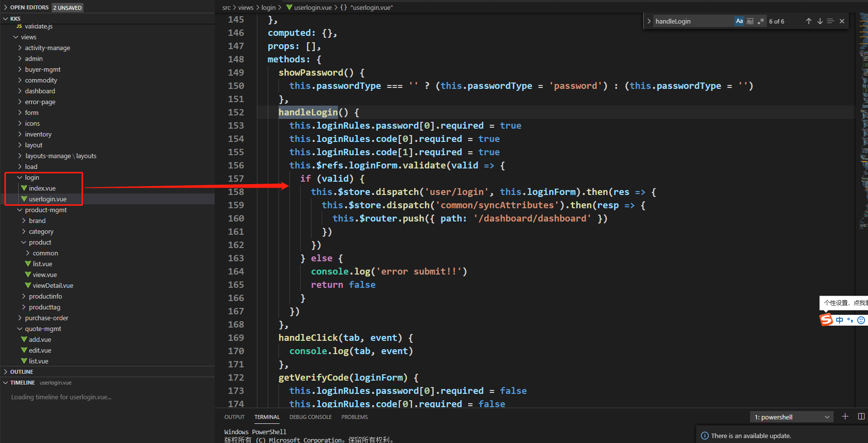Click JS icon beside validate.js

(19, 26)
